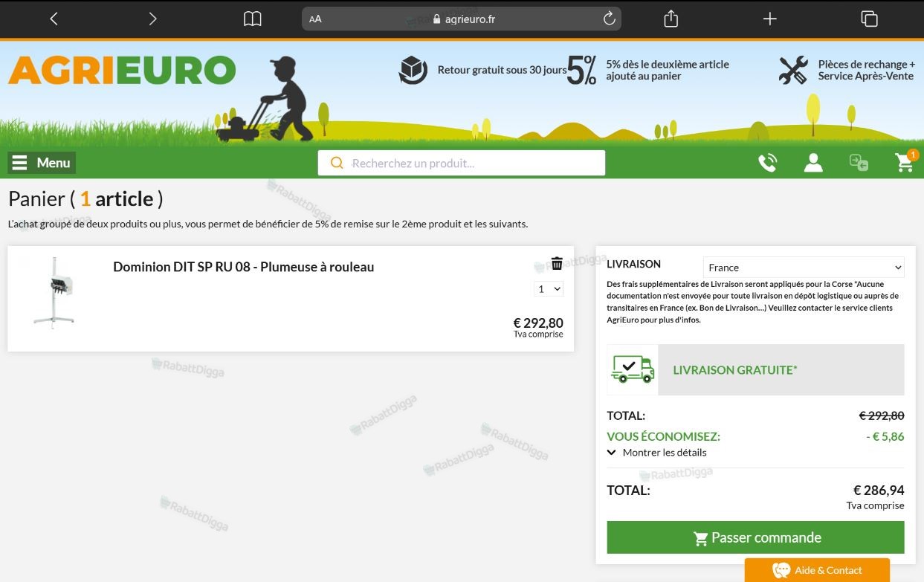Go to the AgriEuro home logo
The image size is (924, 582).
click(x=122, y=71)
